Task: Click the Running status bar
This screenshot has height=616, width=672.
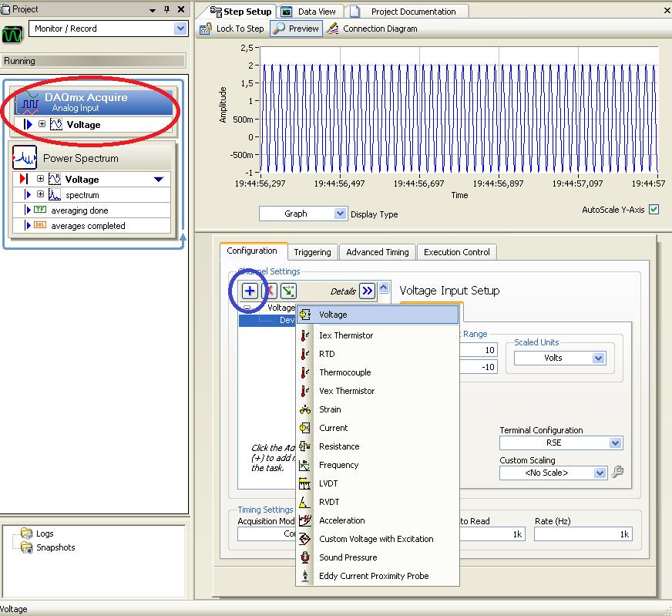Action: pos(94,61)
